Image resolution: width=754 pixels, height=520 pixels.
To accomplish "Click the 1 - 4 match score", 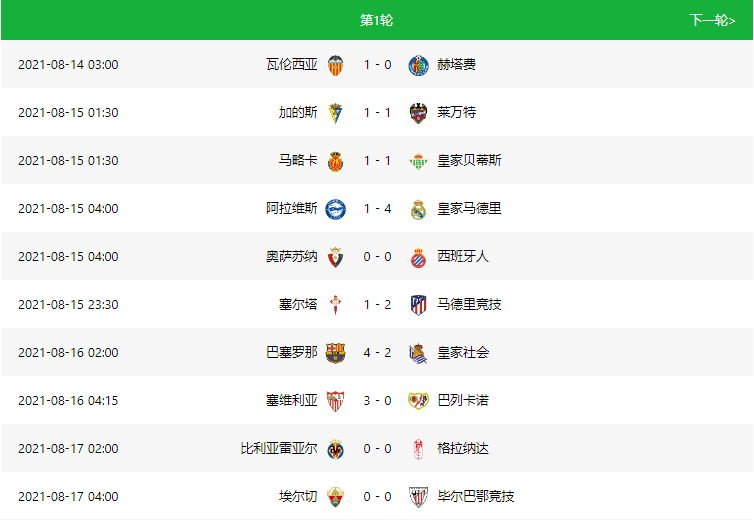I will tap(377, 208).
